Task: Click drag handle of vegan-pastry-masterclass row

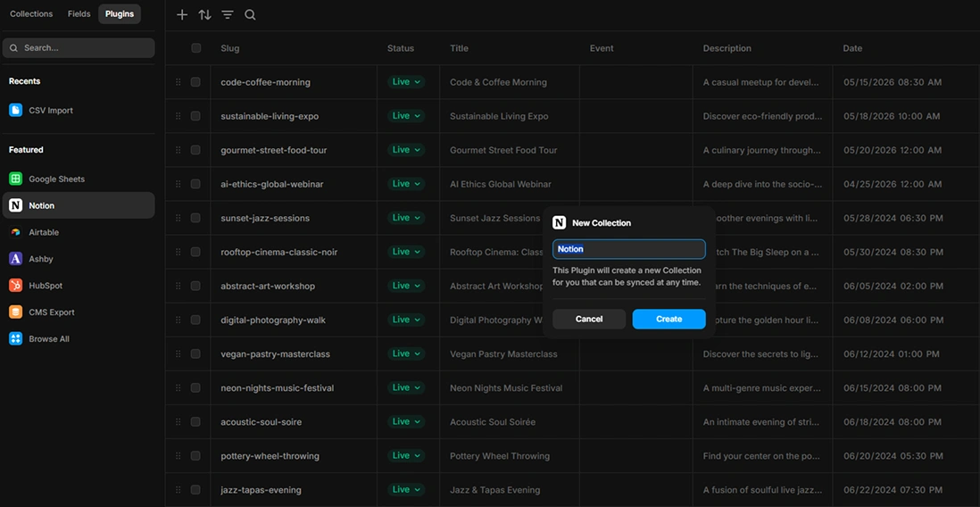Action: coord(179,353)
